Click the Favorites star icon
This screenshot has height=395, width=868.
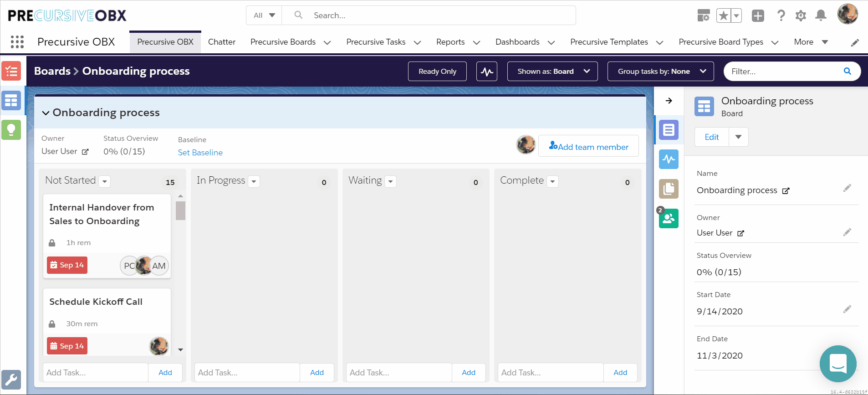click(x=723, y=15)
